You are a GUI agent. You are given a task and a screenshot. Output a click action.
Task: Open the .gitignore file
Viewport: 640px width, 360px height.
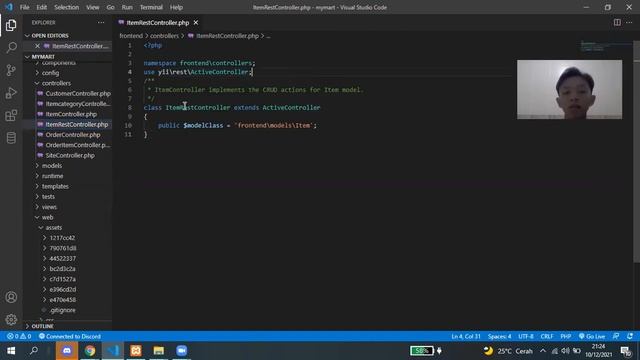coord(62,310)
